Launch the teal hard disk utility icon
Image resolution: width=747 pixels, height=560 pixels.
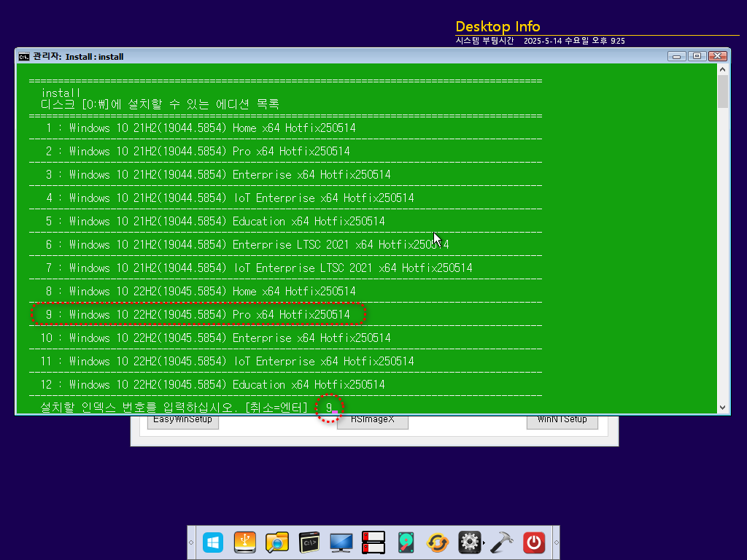point(406,542)
